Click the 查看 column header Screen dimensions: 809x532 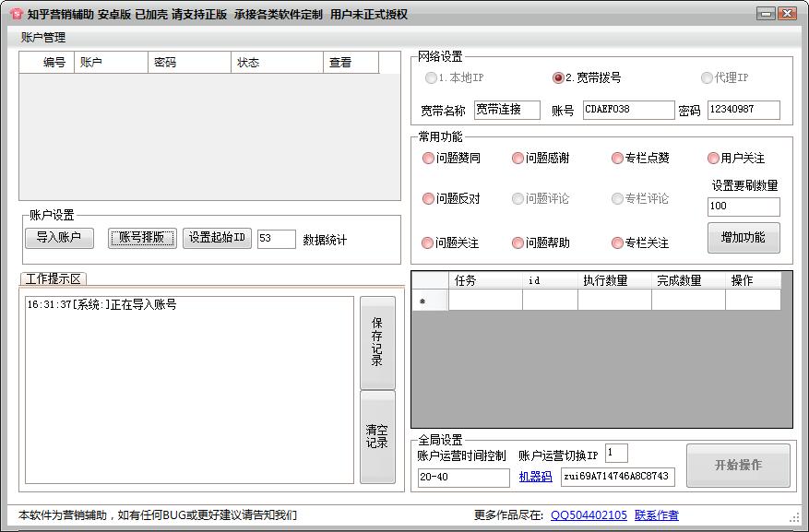tap(351, 63)
